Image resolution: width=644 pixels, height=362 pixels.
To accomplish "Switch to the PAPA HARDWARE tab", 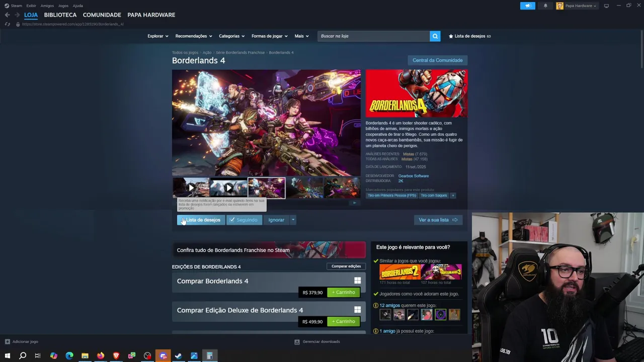I will pyautogui.click(x=151, y=15).
